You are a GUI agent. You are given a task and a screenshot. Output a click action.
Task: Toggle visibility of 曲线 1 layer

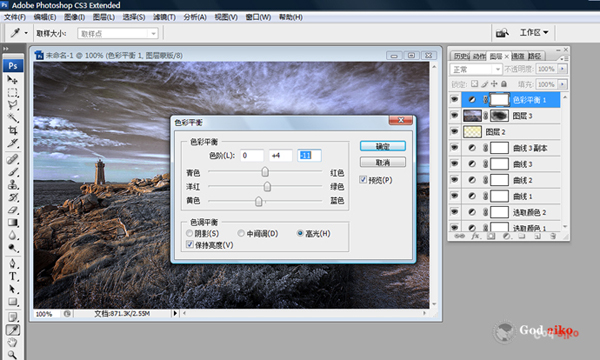click(x=454, y=196)
